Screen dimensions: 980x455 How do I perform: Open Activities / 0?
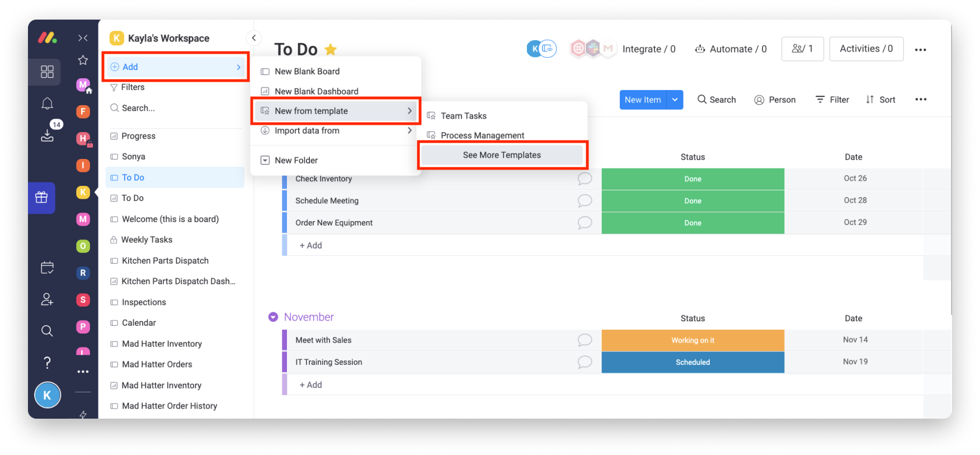866,49
